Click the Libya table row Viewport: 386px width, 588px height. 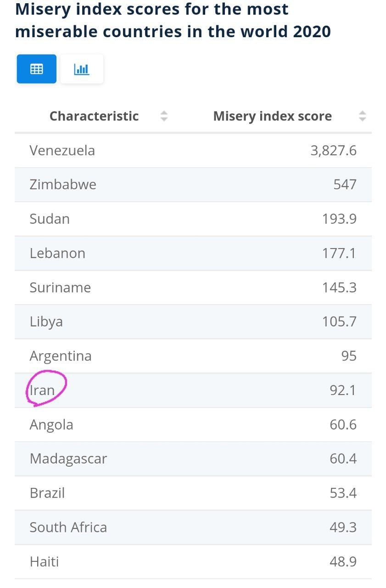(x=193, y=322)
